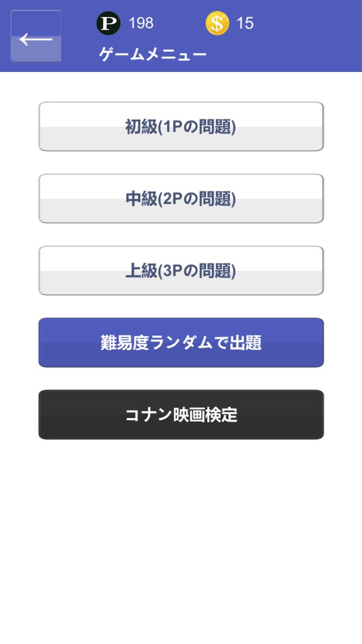Select the blue random difficulty button
Screen dimensions: 362x644
point(181,343)
